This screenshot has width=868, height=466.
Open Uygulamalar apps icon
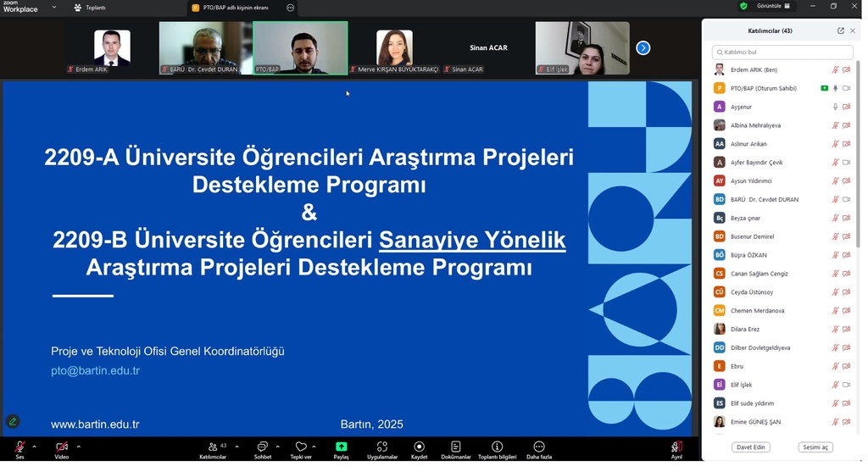pyautogui.click(x=381, y=447)
